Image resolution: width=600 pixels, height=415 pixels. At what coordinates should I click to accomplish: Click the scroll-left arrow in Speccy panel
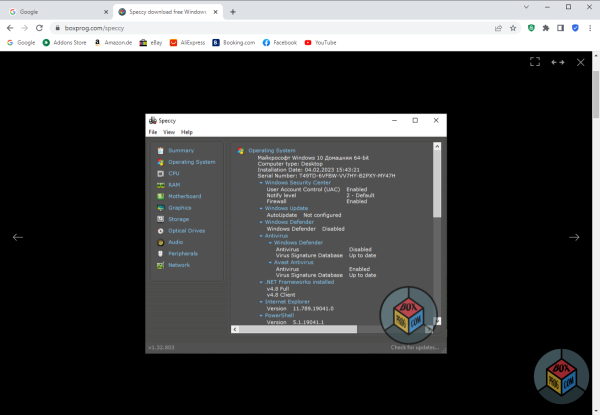(235, 329)
